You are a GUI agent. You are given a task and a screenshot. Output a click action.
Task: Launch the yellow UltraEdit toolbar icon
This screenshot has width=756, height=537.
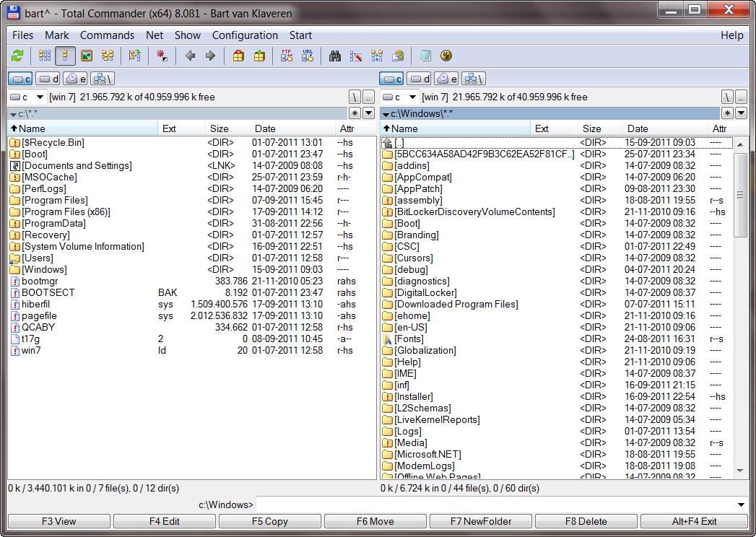coord(446,56)
